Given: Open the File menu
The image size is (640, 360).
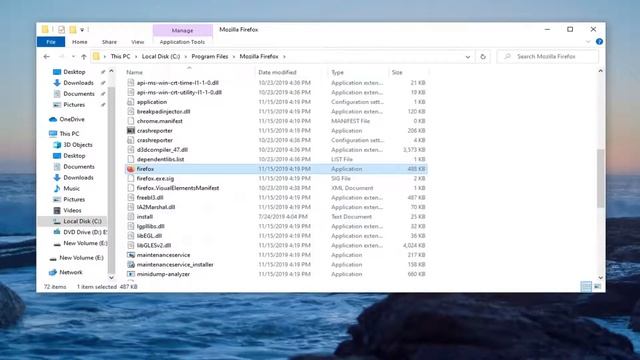Looking at the screenshot, I should point(51,42).
